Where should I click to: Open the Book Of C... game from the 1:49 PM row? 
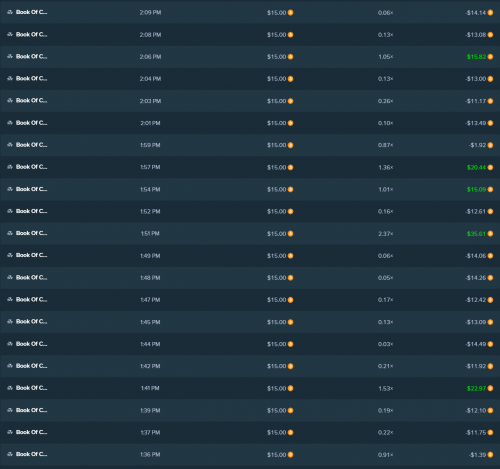point(31,255)
